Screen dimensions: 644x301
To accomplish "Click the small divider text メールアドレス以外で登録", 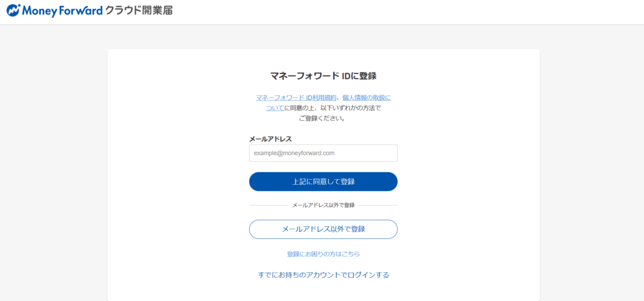I will pyautogui.click(x=323, y=205).
